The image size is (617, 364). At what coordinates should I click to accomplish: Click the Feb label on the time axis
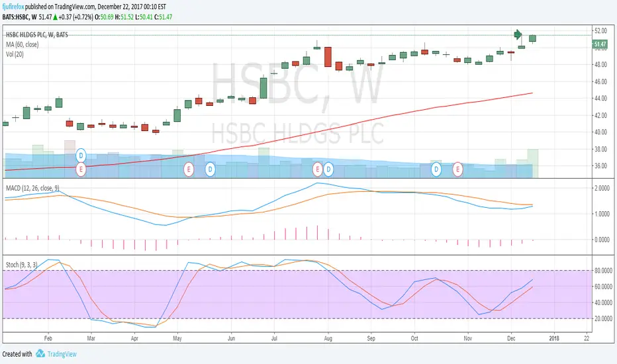pos(48,338)
